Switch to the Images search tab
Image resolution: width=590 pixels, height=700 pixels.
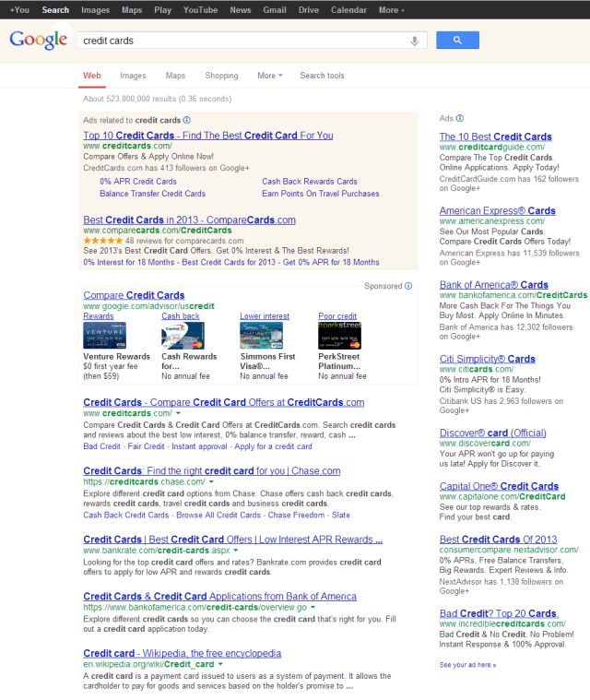pos(133,76)
